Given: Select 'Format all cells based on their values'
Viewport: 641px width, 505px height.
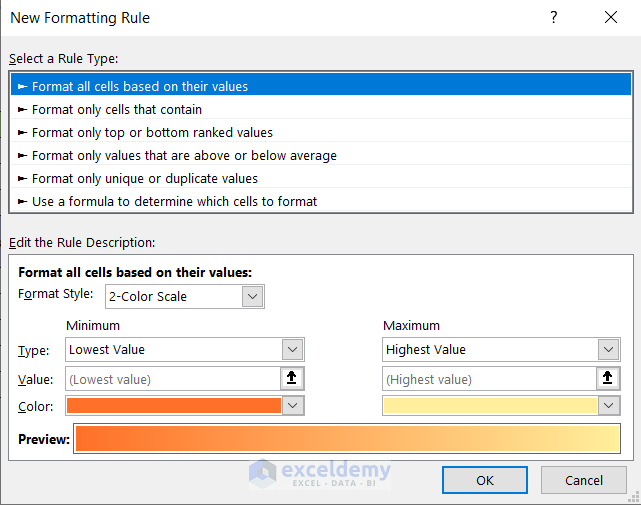Looking at the screenshot, I should click(x=140, y=86).
